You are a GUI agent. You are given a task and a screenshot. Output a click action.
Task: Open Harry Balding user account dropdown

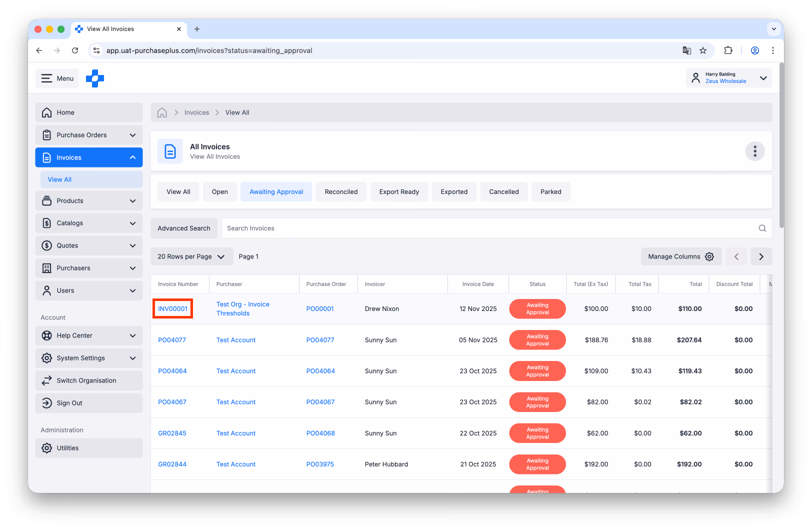tap(729, 78)
